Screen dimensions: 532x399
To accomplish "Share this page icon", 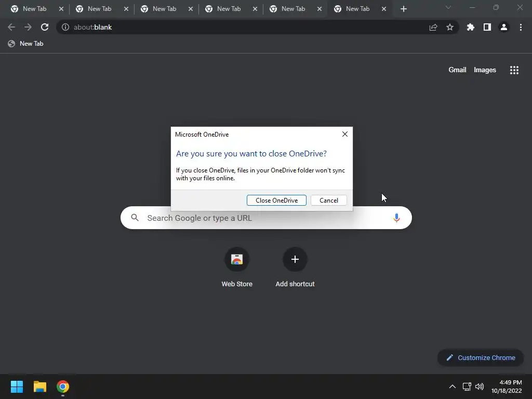I will (433, 27).
